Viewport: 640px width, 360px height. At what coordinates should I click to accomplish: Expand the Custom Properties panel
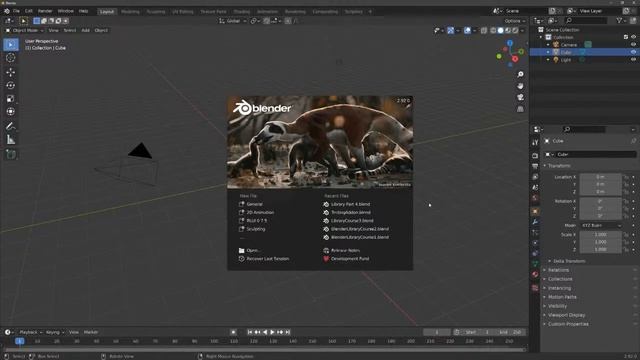568,324
